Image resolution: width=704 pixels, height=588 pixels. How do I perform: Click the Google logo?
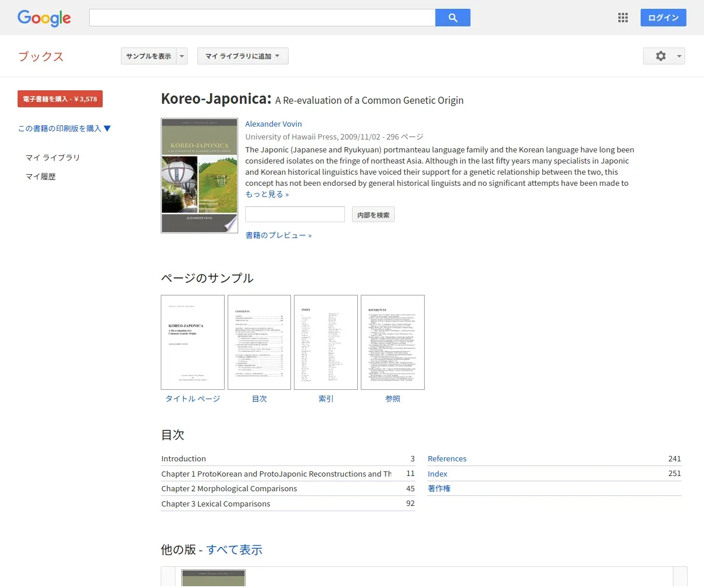44,18
